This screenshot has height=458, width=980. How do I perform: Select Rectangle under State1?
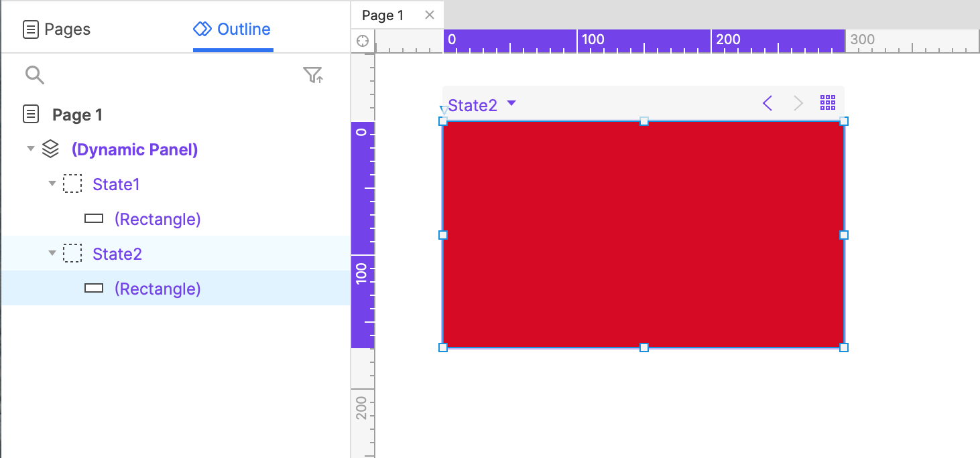tap(157, 219)
